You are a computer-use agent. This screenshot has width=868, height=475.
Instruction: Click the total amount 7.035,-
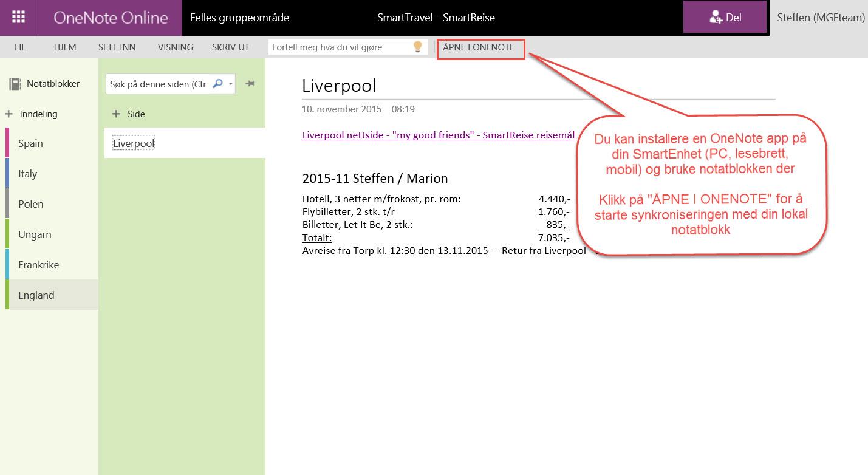point(554,237)
